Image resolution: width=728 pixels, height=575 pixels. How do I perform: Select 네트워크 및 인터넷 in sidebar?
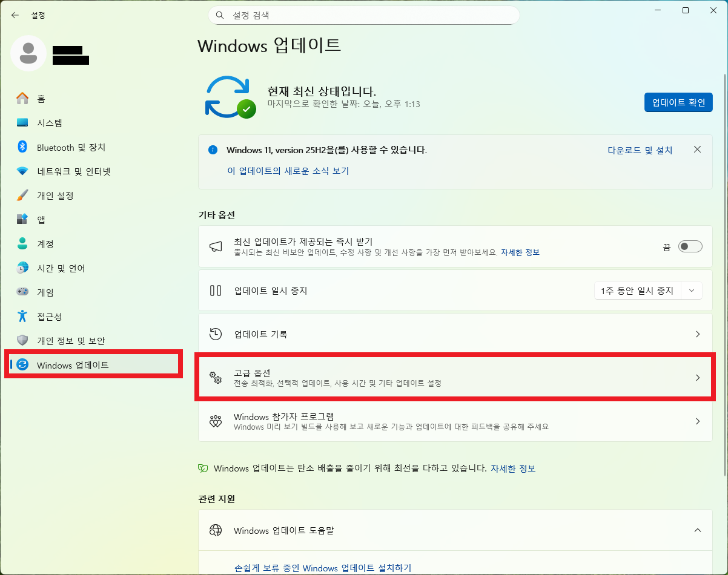[x=74, y=171]
